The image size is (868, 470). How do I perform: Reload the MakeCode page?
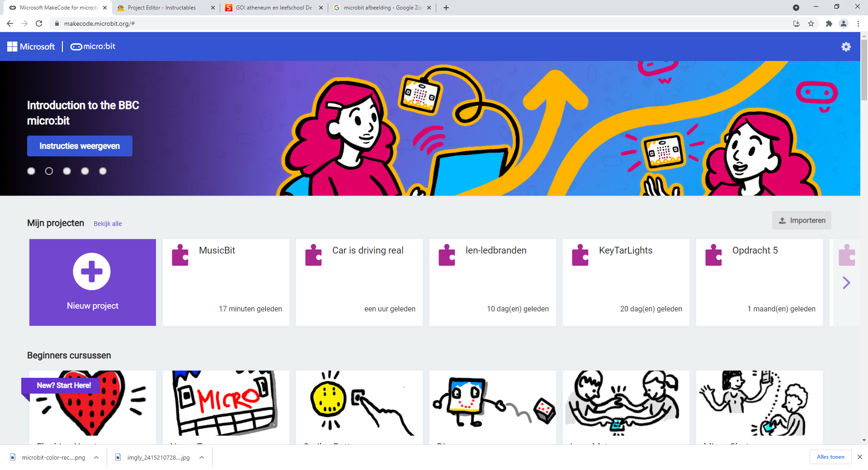click(39, 23)
